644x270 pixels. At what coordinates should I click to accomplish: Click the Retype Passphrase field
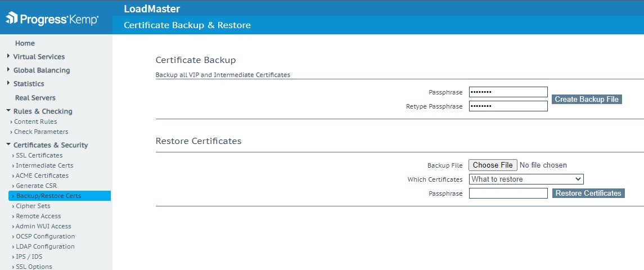point(508,106)
